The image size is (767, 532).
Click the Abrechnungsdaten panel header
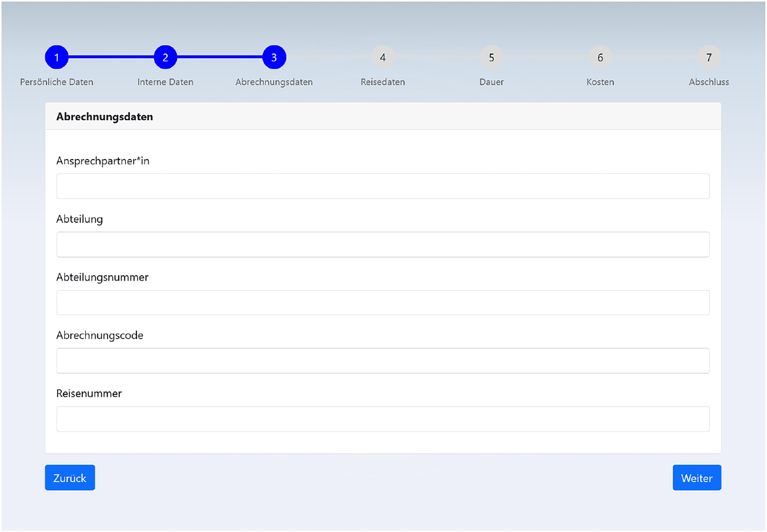point(105,116)
